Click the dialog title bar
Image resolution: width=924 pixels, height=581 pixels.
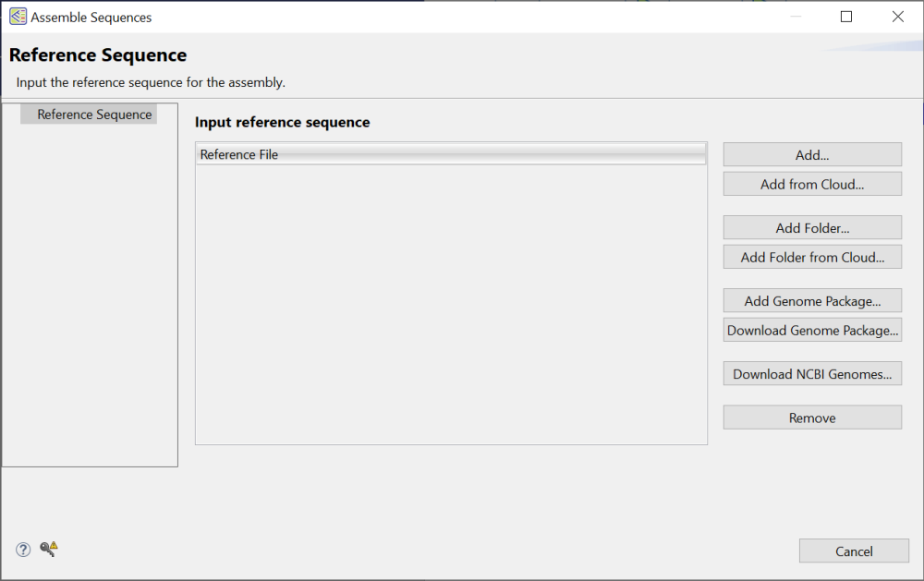point(462,17)
